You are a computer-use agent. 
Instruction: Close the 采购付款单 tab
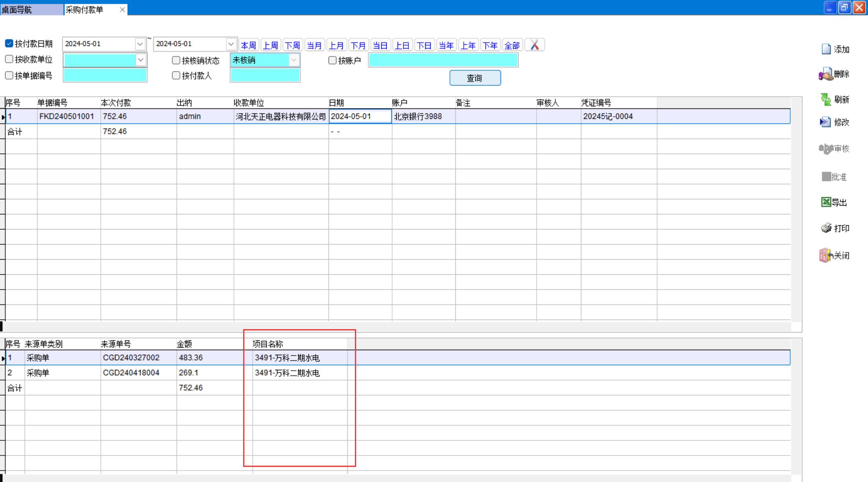[122, 10]
